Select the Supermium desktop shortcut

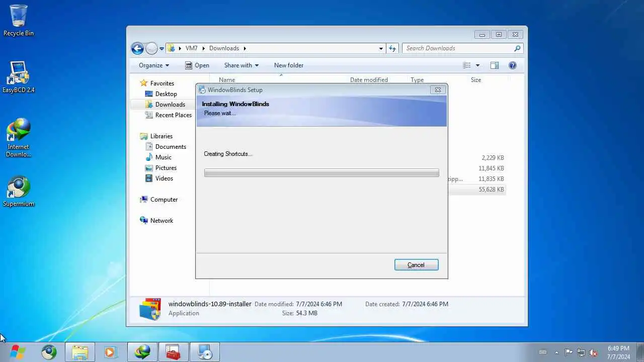19,191
